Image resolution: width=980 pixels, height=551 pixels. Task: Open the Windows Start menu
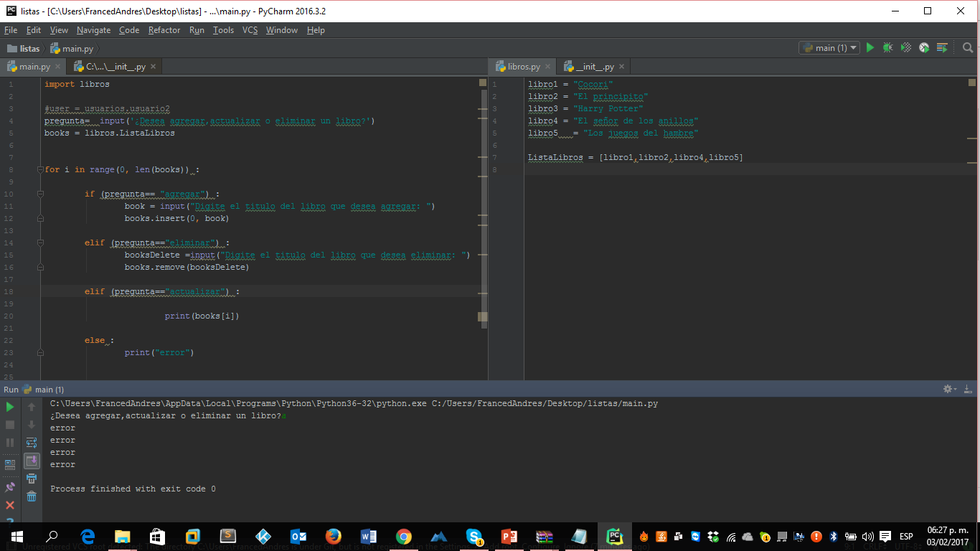point(17,537)
